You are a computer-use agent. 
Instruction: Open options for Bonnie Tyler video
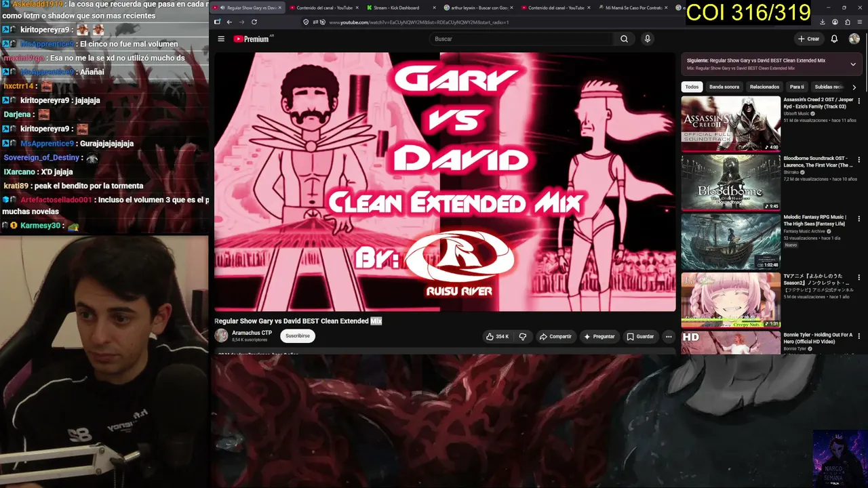(859, 336)
